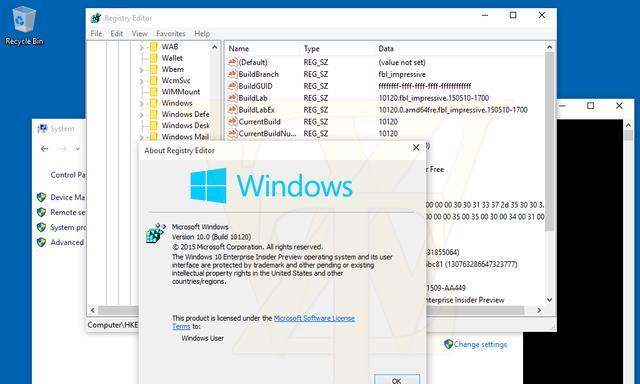
Task: Open Remote settings link in System window
Action: pyautogui.click(x=68, y=212)
